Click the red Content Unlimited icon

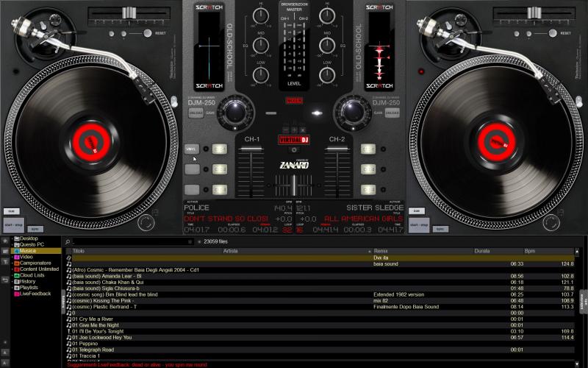click(x=16, y=269)
